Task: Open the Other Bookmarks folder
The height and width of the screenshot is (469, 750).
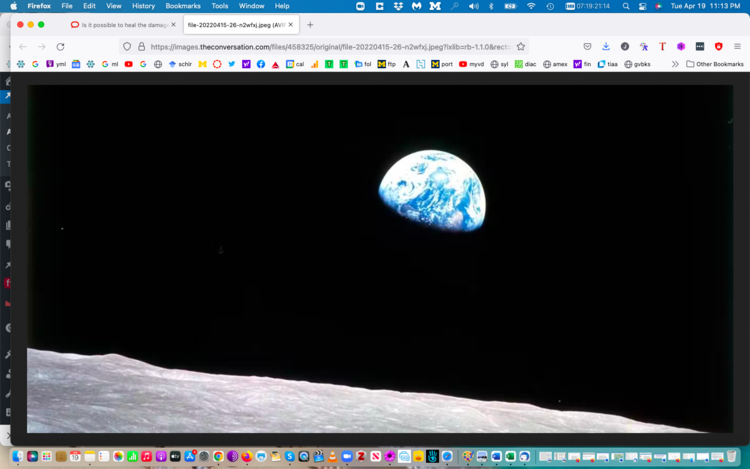Action: coord(715,64)
